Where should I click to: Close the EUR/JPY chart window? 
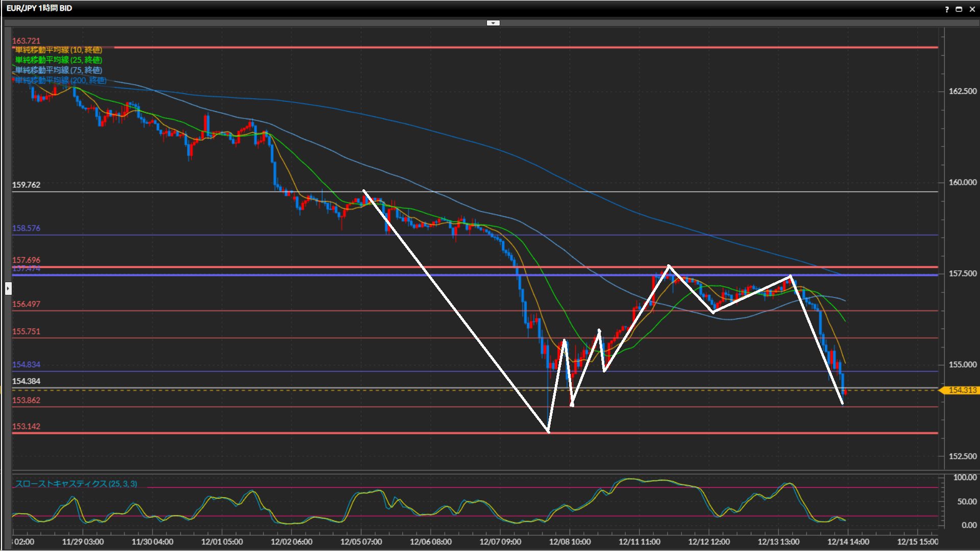pyautogui.click(x=972, y=9)
